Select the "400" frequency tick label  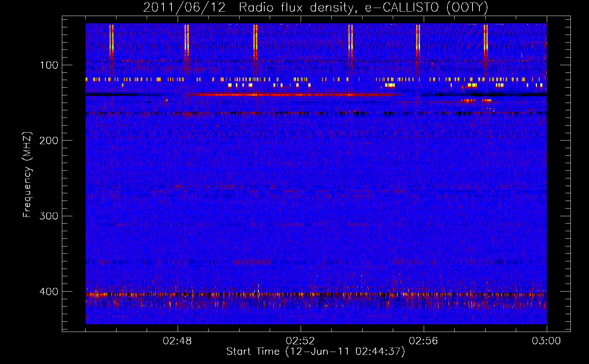[49, 292]
